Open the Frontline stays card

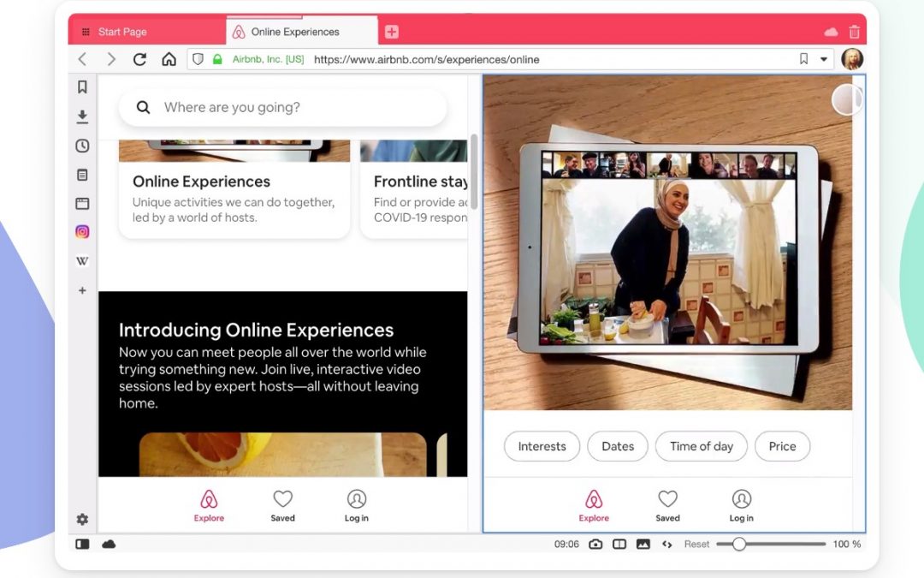[x=414, y=188]
